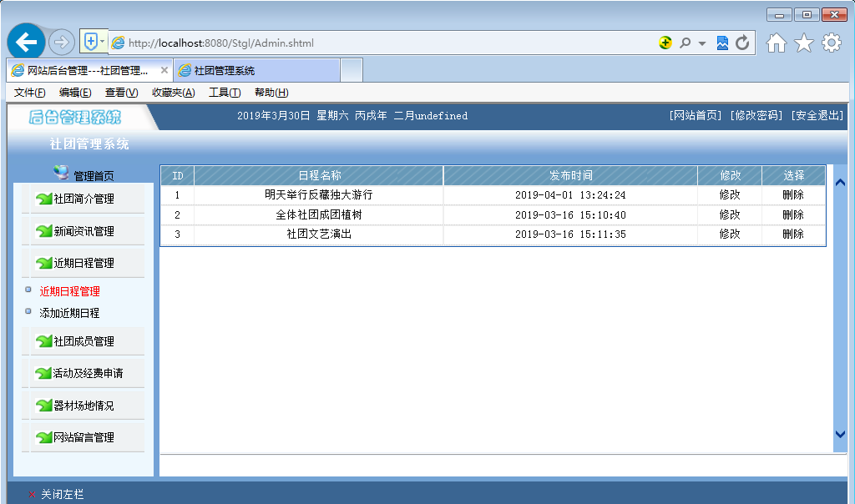Click 修改 for 明天举行反藏独大游行 row
Screen dimensions: 855x504
click(730, 194)
